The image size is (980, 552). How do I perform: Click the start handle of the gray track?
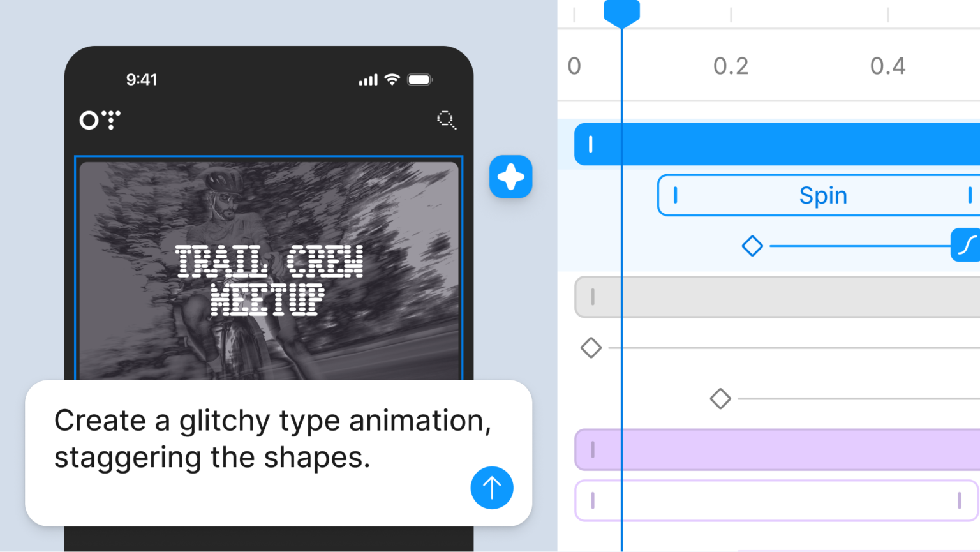click(593, 297)
